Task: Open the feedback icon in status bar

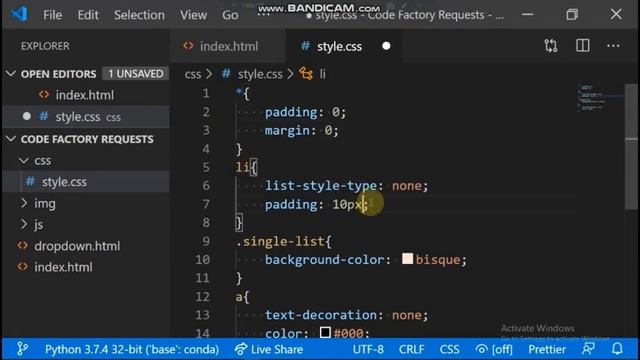Action: [589, 349]
